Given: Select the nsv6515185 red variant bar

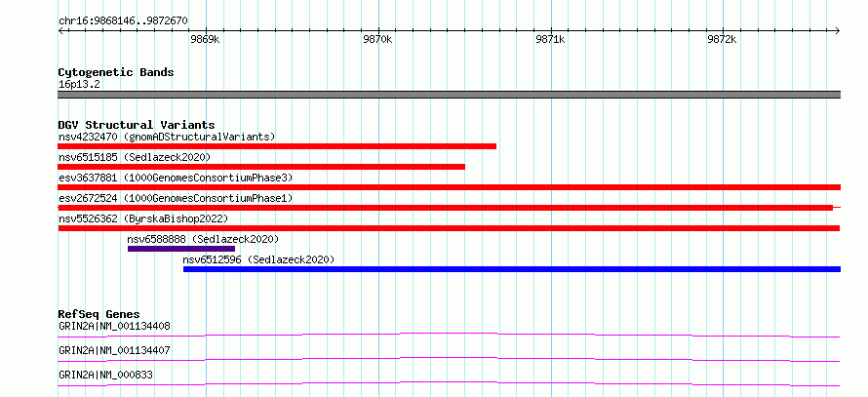Looking at the screenshot, I should 261,167.
